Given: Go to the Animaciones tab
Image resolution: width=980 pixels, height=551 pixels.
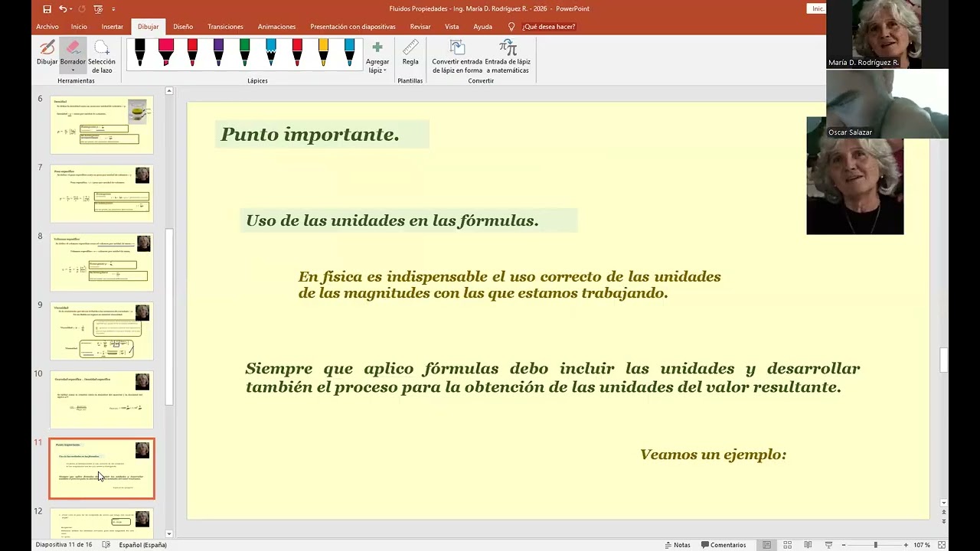Looking at the screenshot, I should pyautogui.click(x=276, y=27).
